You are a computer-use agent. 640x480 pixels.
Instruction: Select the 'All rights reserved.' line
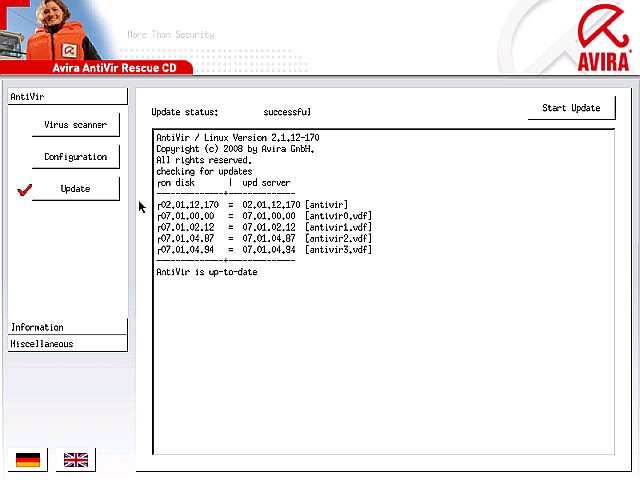(204, 160)
